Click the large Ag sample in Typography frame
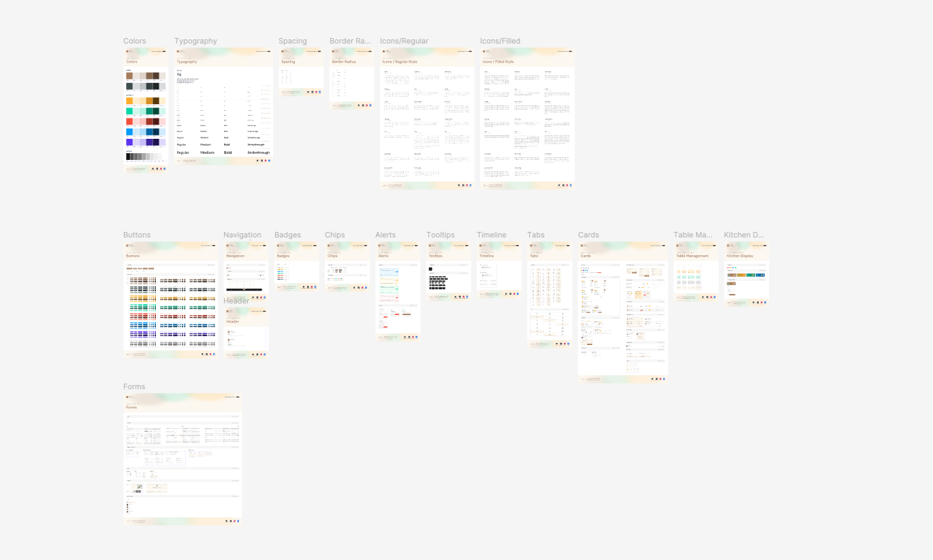 click(179, 74)
